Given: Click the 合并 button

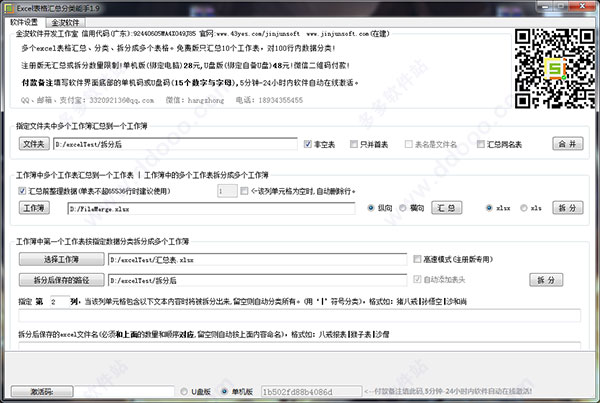Looking at the screenshot, I should coord(568,144).
